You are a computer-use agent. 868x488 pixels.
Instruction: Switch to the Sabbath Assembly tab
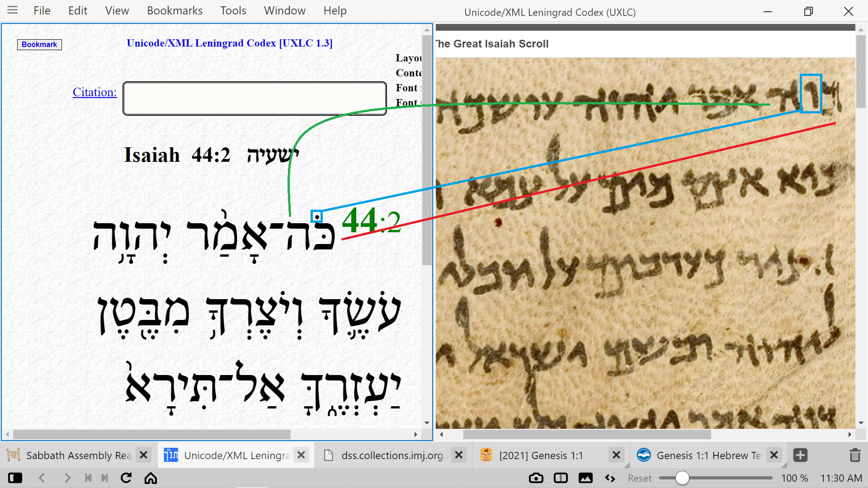coord(78,455)
